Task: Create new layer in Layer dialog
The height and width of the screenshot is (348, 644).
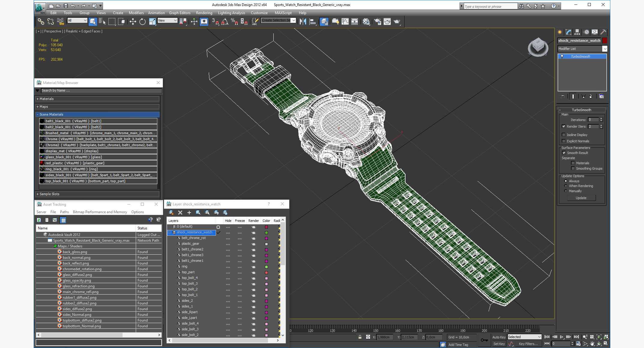Action: (x=171, y=212)
